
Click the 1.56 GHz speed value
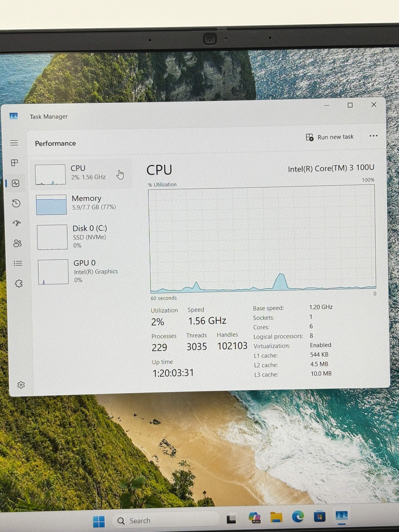[x=207, y=321]
